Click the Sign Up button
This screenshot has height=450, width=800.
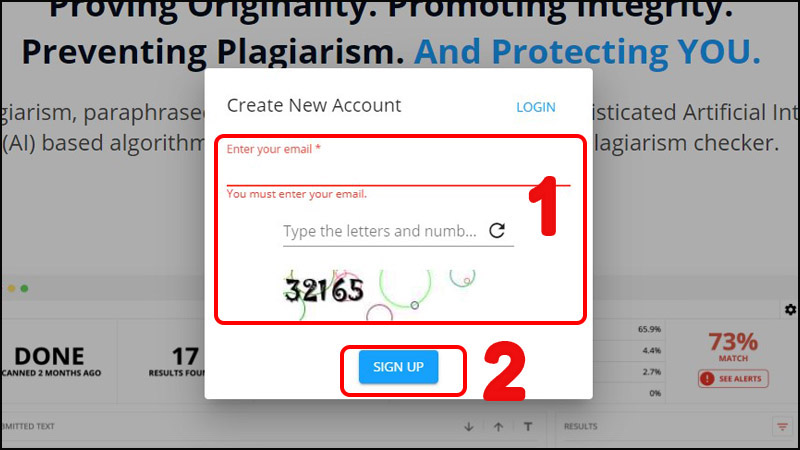tap(398, 367)
